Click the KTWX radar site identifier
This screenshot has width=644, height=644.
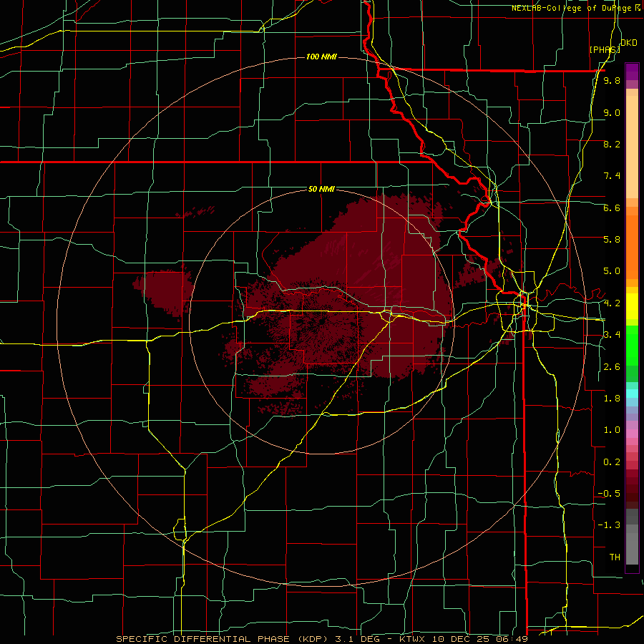411,639
